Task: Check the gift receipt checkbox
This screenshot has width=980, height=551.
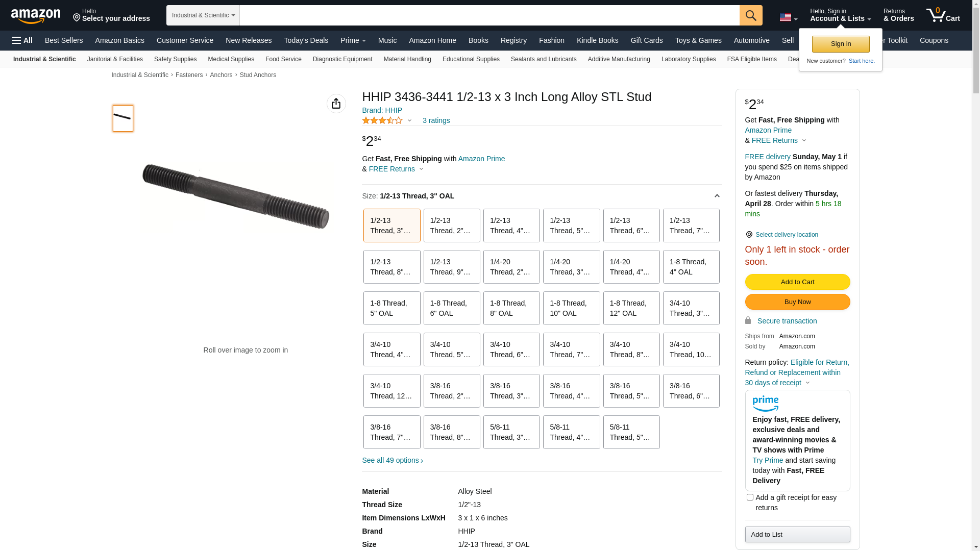Action: point(750,497)
